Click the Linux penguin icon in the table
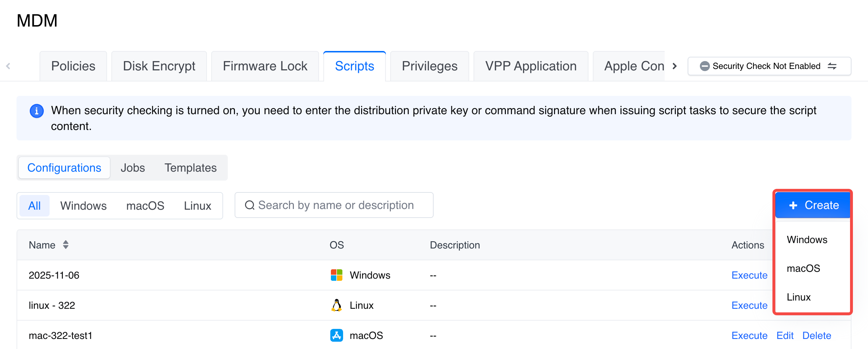Image resolution: width=868 pixels, height=349 pixels. pyautogui.click(x=337, y=305)
